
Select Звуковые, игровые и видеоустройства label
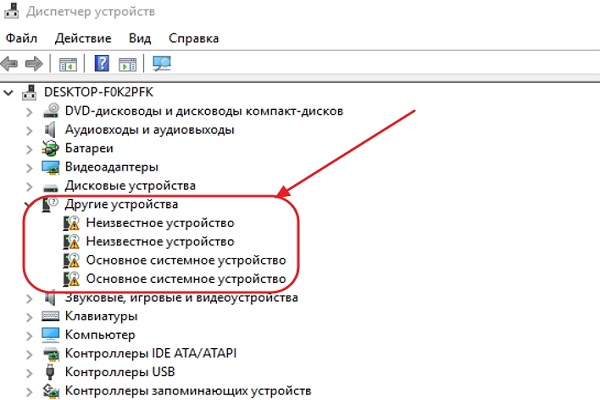coord(181,298)
